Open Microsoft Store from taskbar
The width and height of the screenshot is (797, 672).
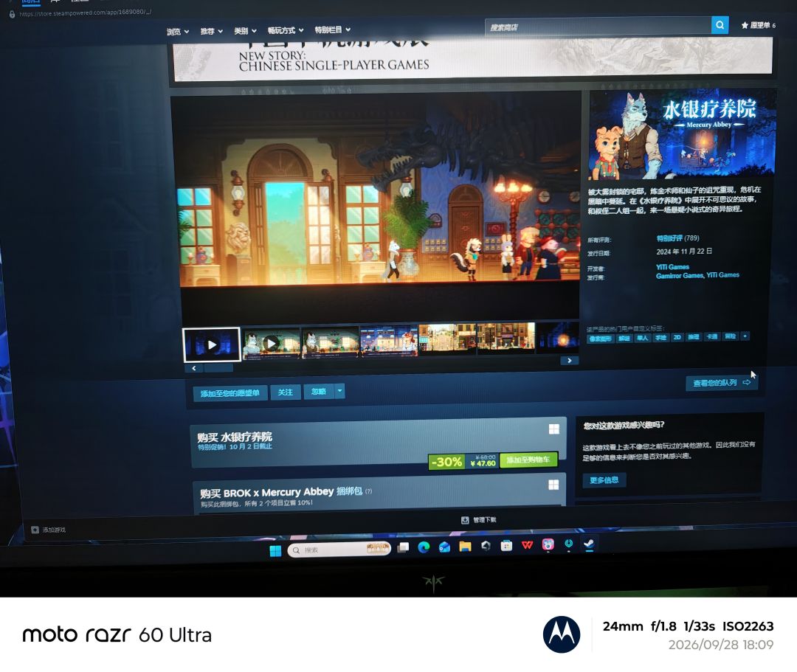tap(506, 546)
